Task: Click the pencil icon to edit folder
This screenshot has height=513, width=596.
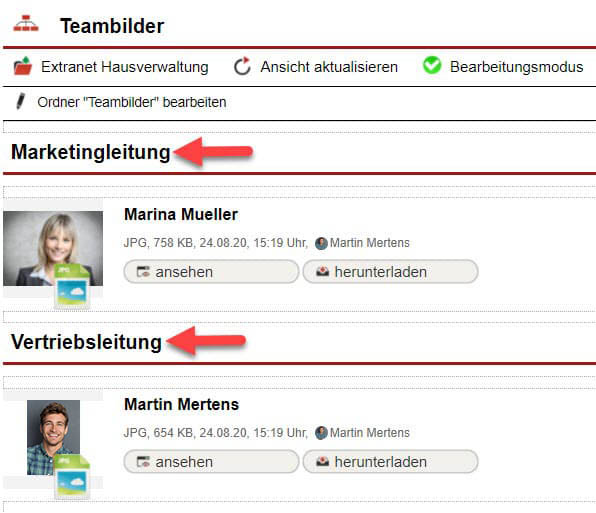Action: click(20, 101)
